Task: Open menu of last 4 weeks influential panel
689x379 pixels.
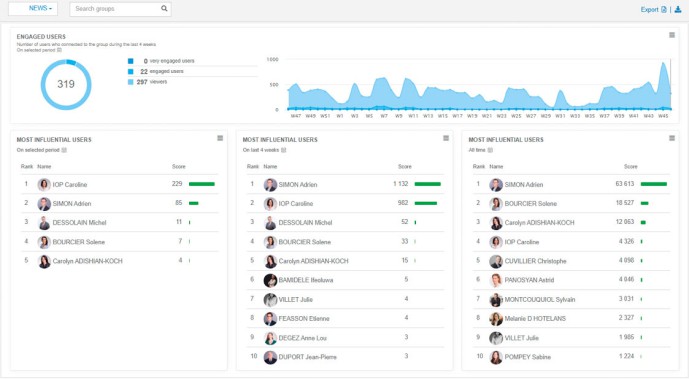Action: (446, 138)
